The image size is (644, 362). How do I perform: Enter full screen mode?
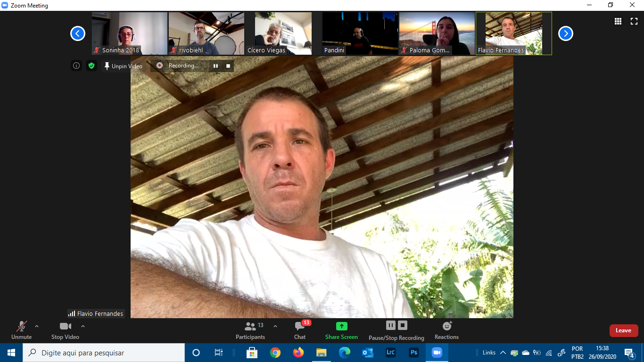tap(634, 21)
